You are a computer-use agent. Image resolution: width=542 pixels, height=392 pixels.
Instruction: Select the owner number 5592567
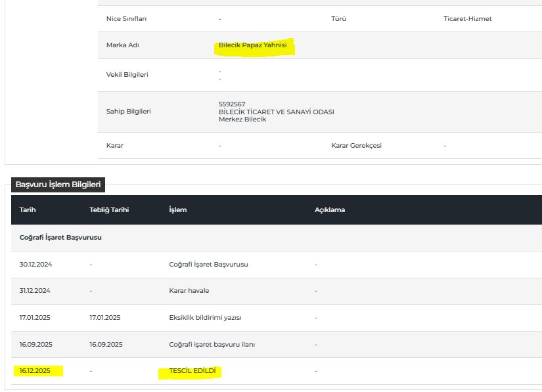click(232, 104)
